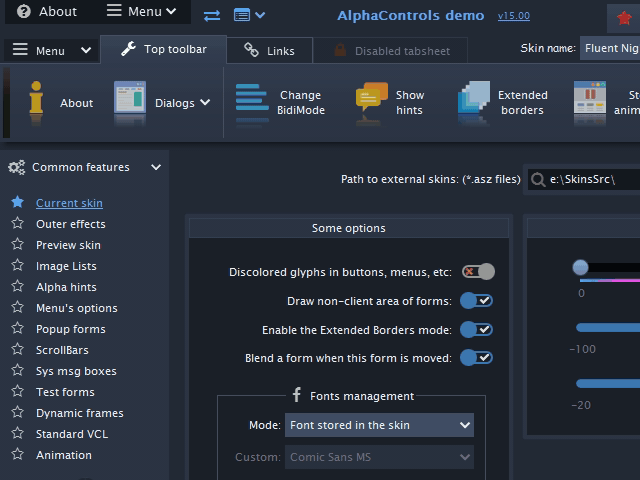640x480 pixels.
Task: Open the Skin name combo box
Action: pyautogui.click(x=610, y=48)
